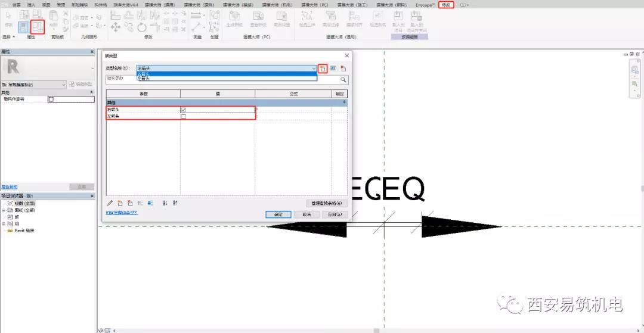Click the Rename Type icon in dialog
Viewport: 644px width, 333px height.
pos(333,69)
